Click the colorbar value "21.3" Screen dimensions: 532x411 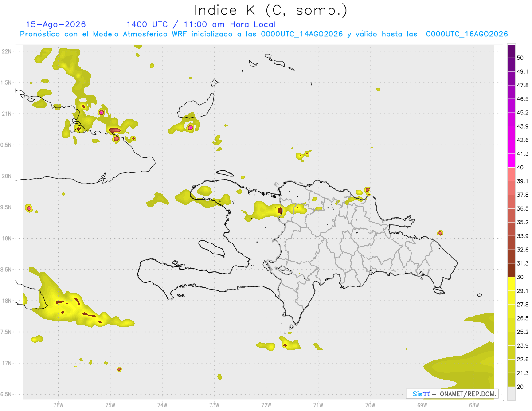523,374
